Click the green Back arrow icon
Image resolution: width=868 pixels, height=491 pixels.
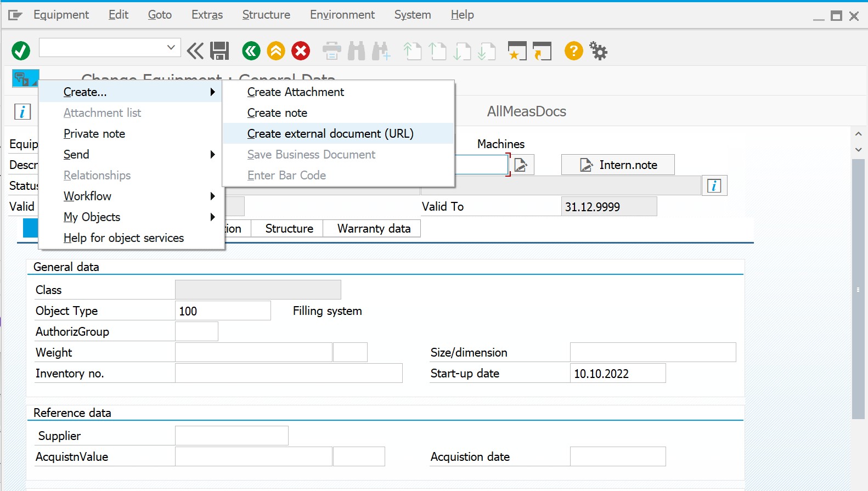[251, 51]
